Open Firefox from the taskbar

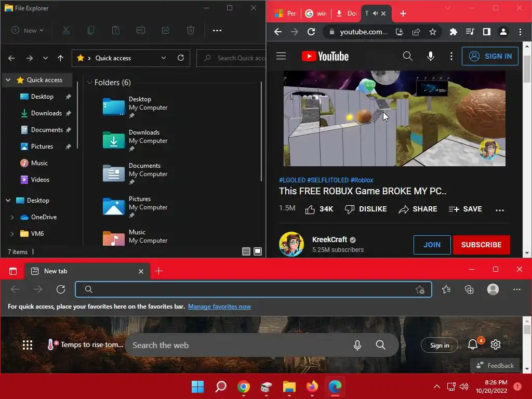tap(312, 387)
